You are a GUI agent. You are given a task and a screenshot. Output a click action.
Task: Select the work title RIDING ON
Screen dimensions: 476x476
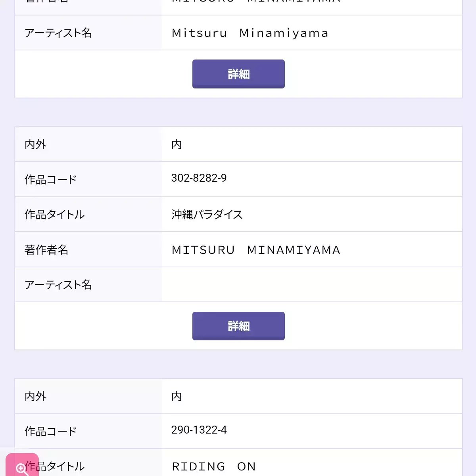(213, 466)
